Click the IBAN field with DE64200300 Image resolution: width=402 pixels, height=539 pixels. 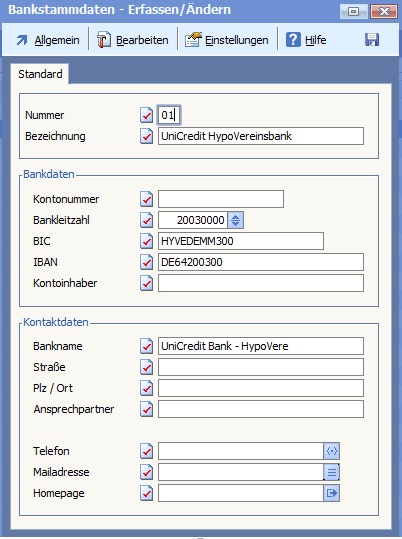(x=261, y=262)
